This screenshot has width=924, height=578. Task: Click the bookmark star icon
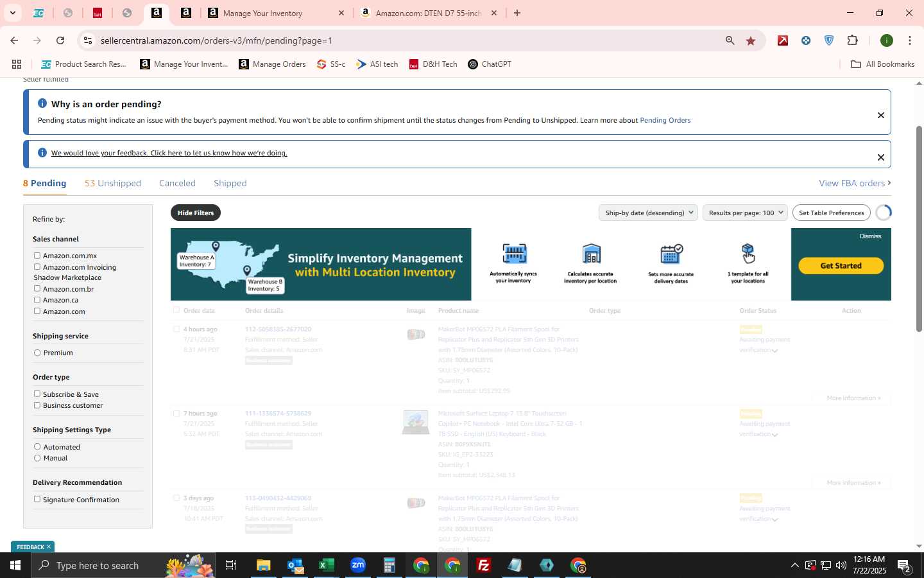[x=751, y=40]
